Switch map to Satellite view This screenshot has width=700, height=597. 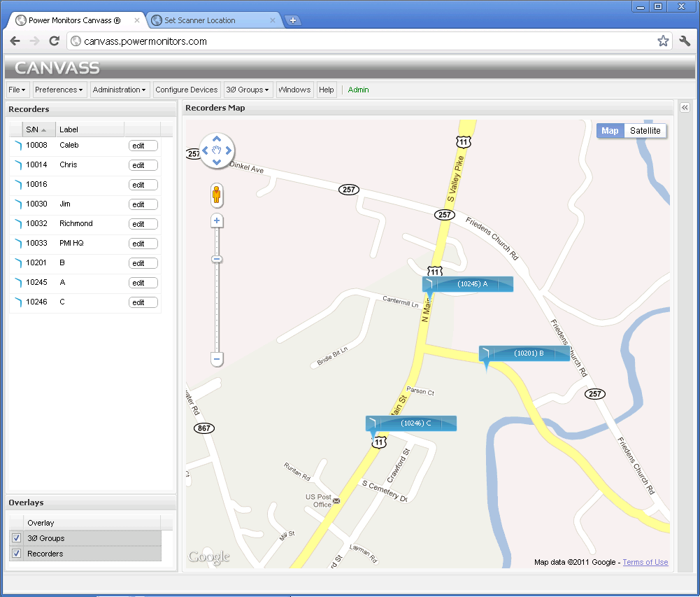[645, 131]
